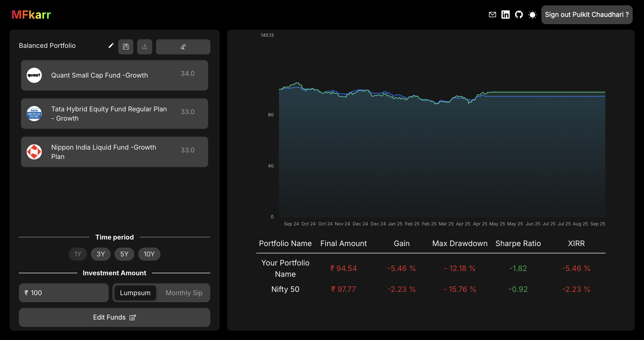The image size is (644, 340).
Task: Edit Nippon Liquid fund weight 33.0
Action: click(x=188, y=150)
